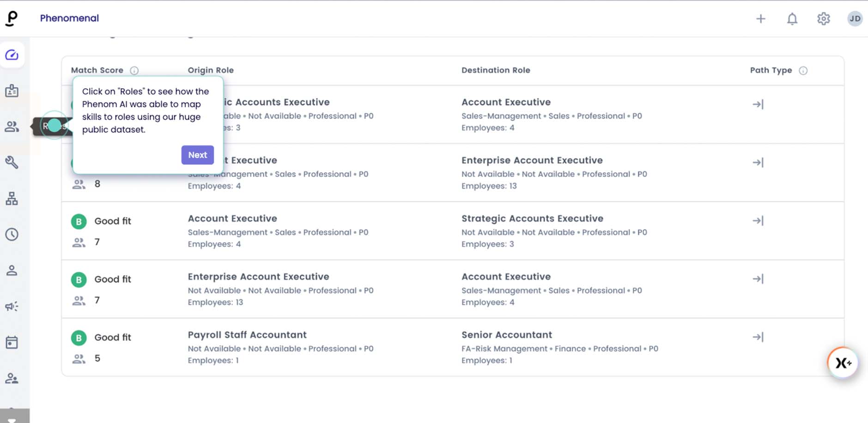Open path arrow for Payroll Staff Accountant row
Viewport: 868px width, 423px height.
point(758,337)
